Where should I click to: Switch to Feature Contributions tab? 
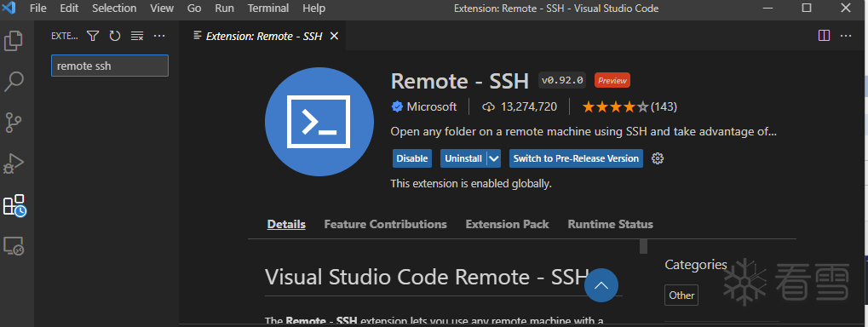point(385,224)
